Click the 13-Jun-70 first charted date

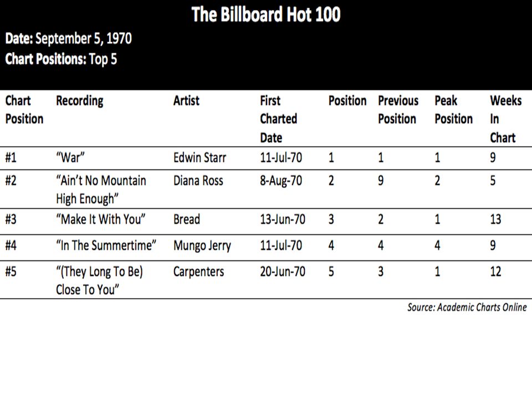pos(283,219)
